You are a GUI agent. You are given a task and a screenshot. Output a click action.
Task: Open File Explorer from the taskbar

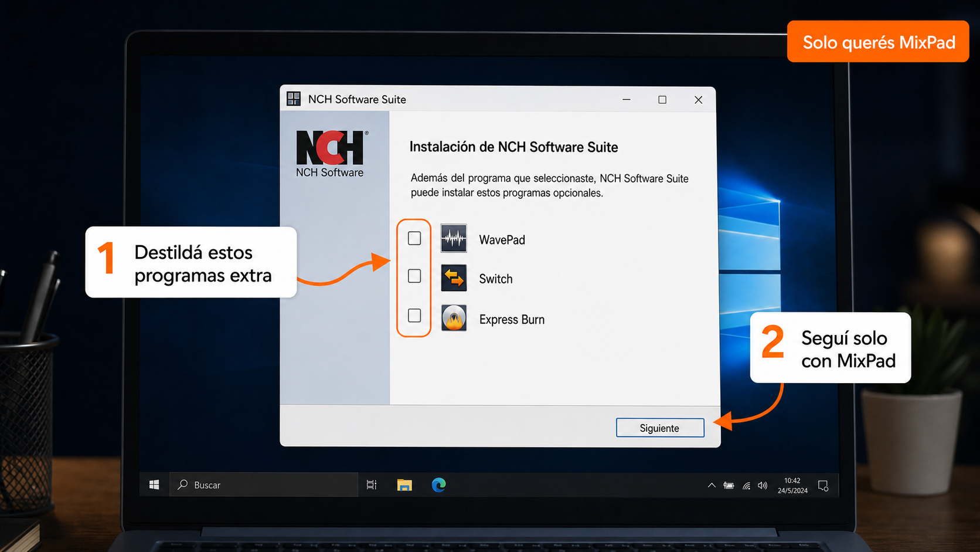404,485
